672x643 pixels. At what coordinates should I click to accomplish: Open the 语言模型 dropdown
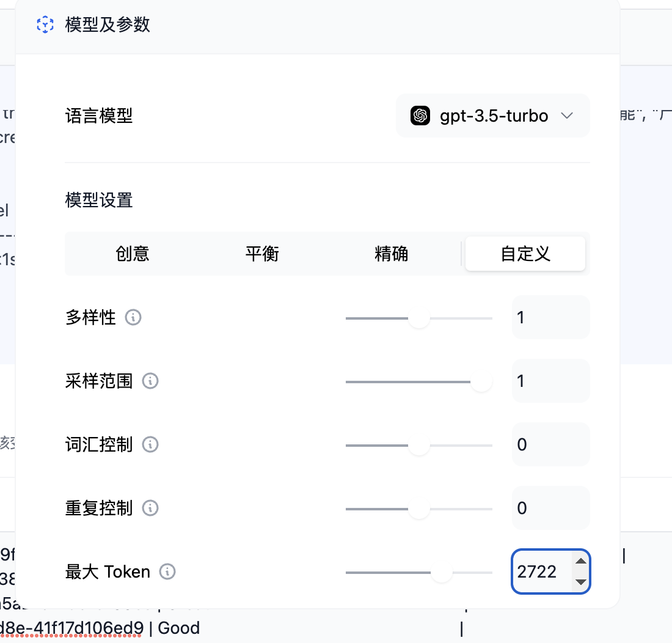492,116
